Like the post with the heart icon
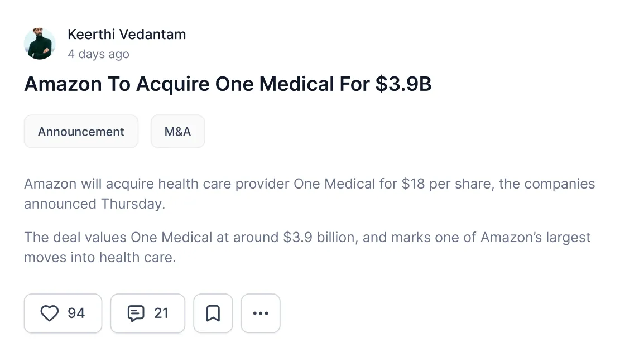Viewport: 644px width, 357px height. tap(49, 313)
